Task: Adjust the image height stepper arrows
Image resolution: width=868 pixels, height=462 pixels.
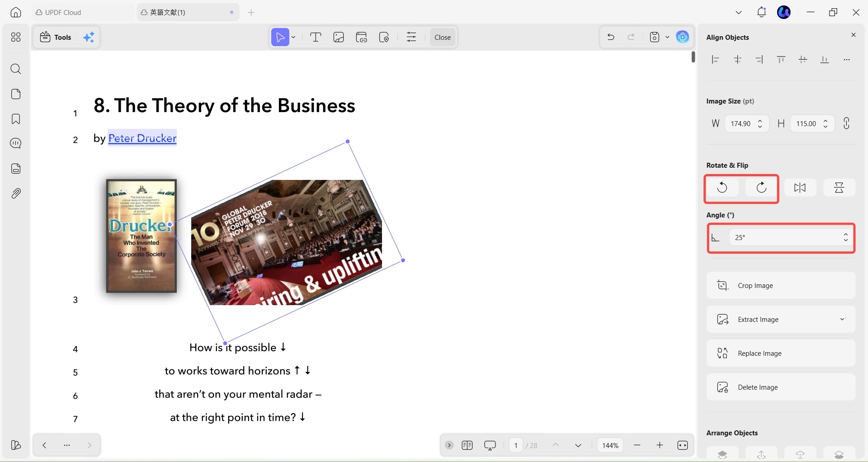Action: [826, 123]
